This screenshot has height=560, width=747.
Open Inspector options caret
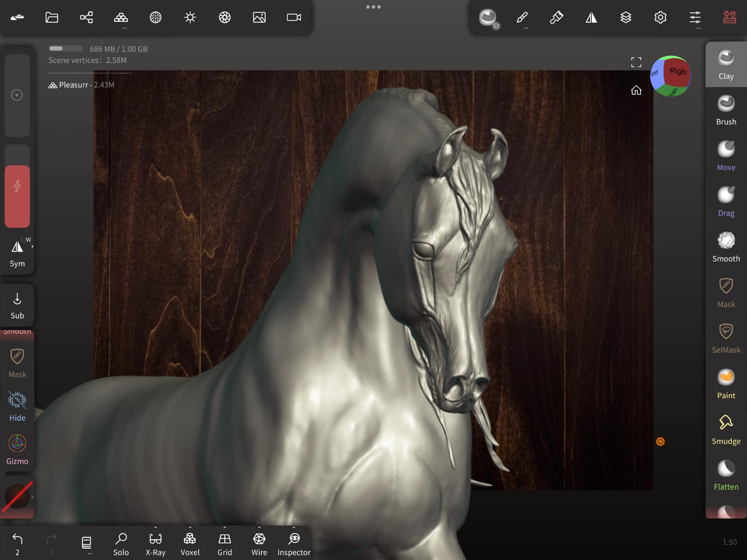(x=294, y=527)
